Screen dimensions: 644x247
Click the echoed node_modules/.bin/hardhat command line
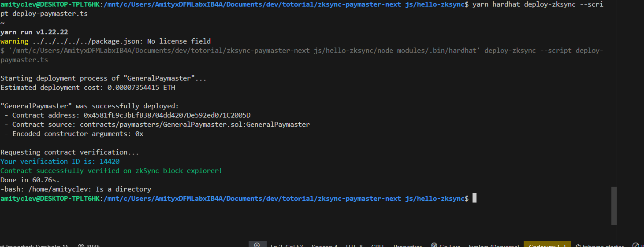(x=302, y=55)
